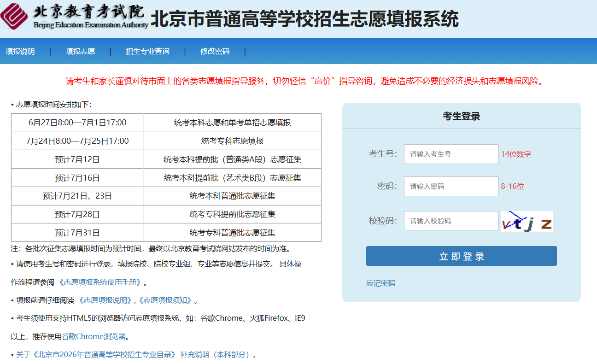Click the red warning notice about 高价 guidance

point(305,81)
